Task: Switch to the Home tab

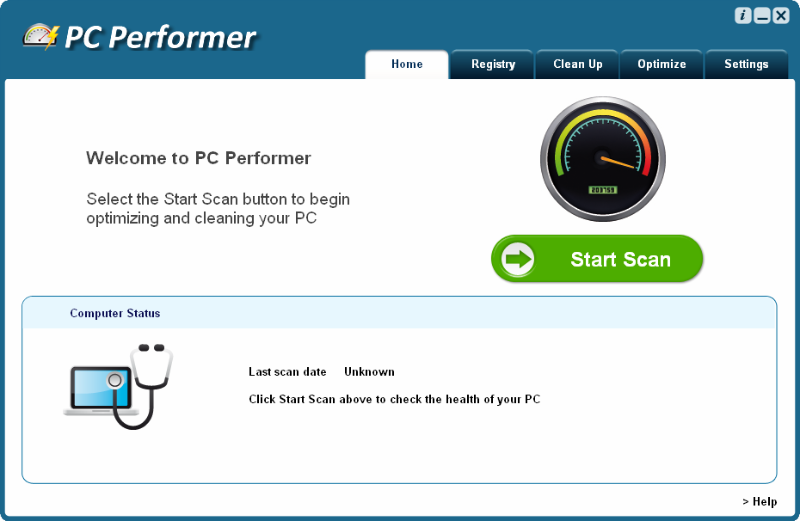Action: (407, 64)
